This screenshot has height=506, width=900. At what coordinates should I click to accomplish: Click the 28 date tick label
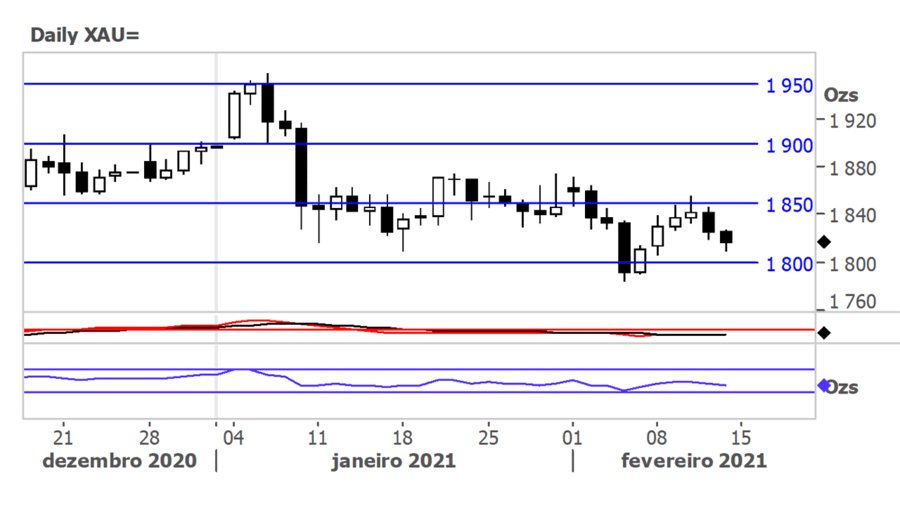(x=149, y=438)
